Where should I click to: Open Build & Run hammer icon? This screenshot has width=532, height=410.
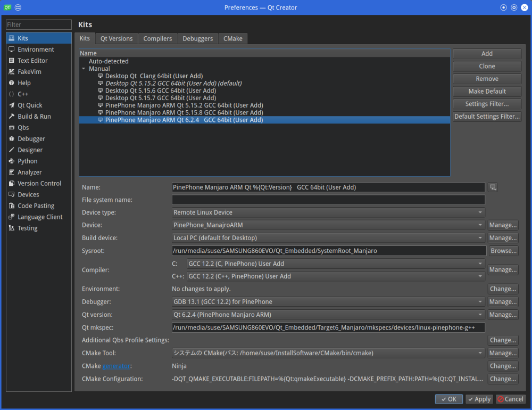point(12,116)
